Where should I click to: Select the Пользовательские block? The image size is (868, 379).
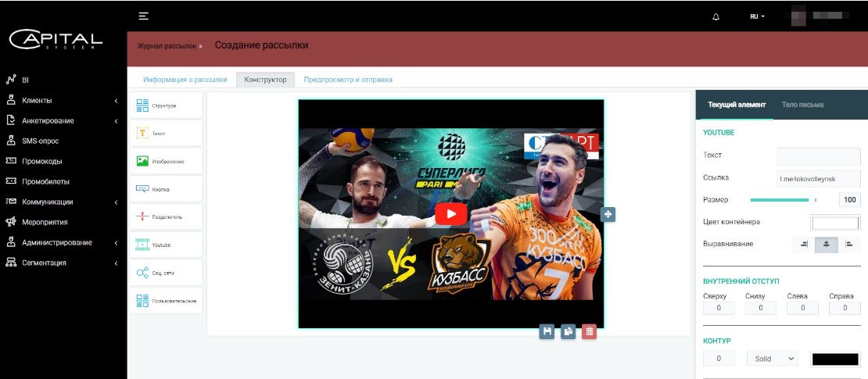[166, 300]
